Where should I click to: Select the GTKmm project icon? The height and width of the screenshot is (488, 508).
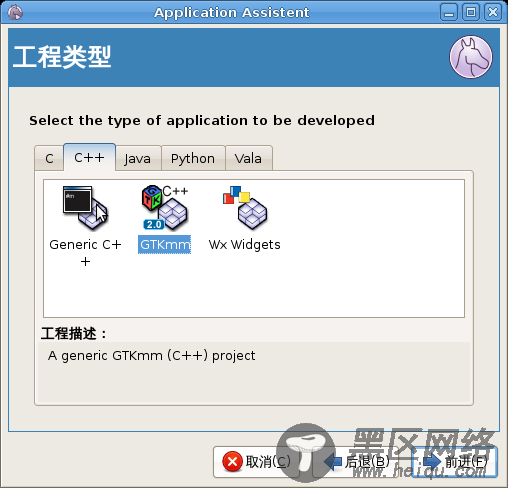click(165, 208)
